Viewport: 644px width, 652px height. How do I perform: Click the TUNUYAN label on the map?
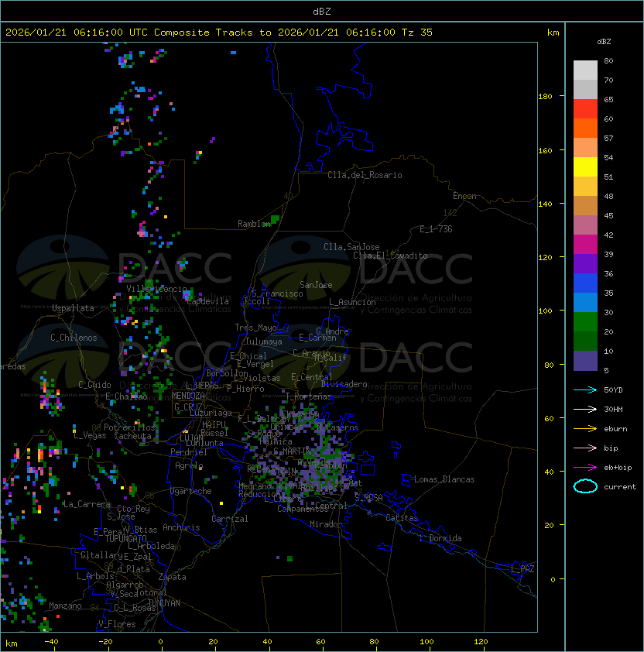(164, 602)
